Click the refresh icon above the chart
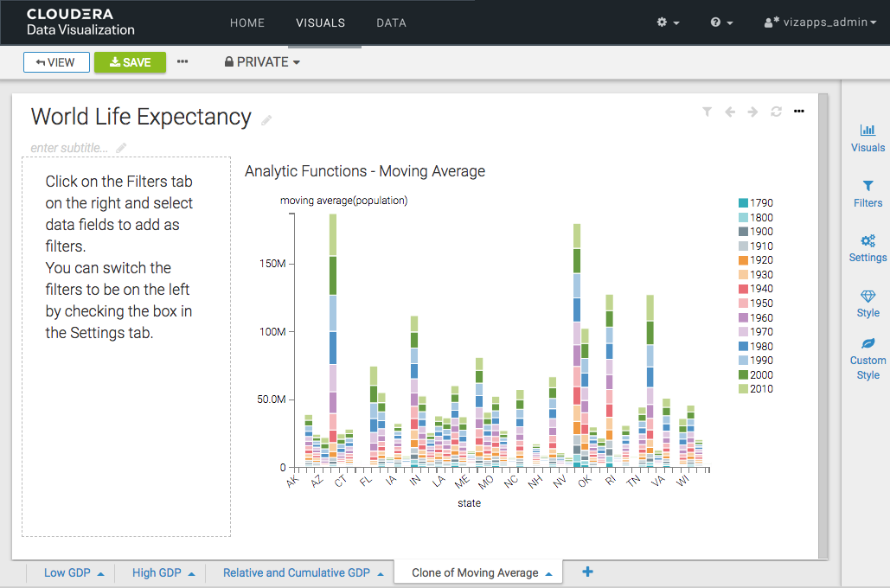 pyautogui.click(x=776, y=112)
